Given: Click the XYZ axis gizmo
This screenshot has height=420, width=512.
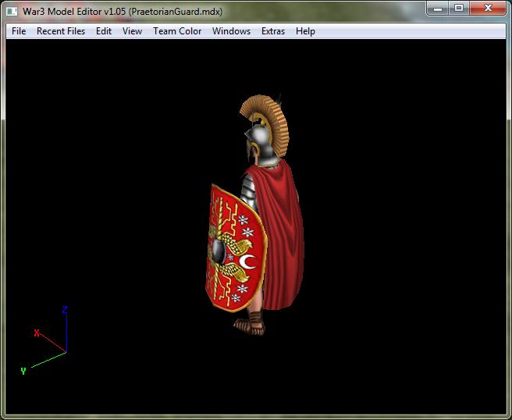Looking at the screenshot, I should click(44, 340).
